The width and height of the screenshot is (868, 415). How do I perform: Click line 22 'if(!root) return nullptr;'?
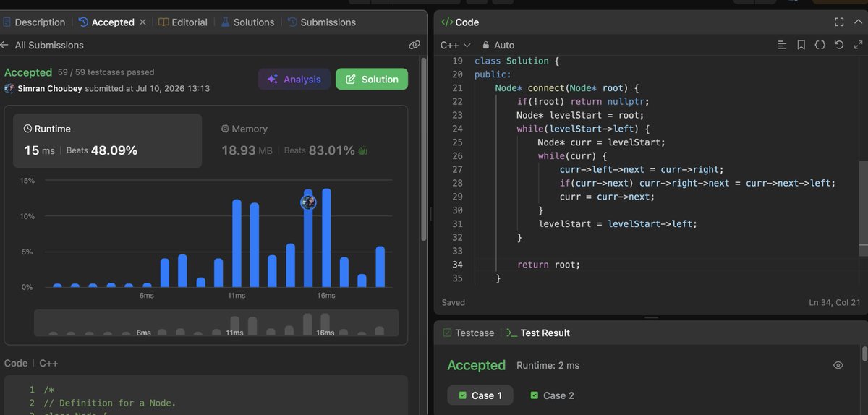(583, 102)
